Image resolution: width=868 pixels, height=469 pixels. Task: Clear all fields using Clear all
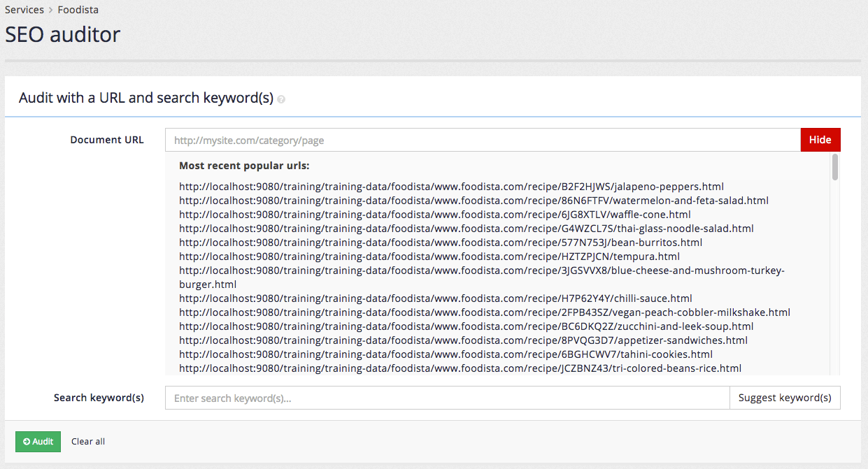click(x=87, y=441)
